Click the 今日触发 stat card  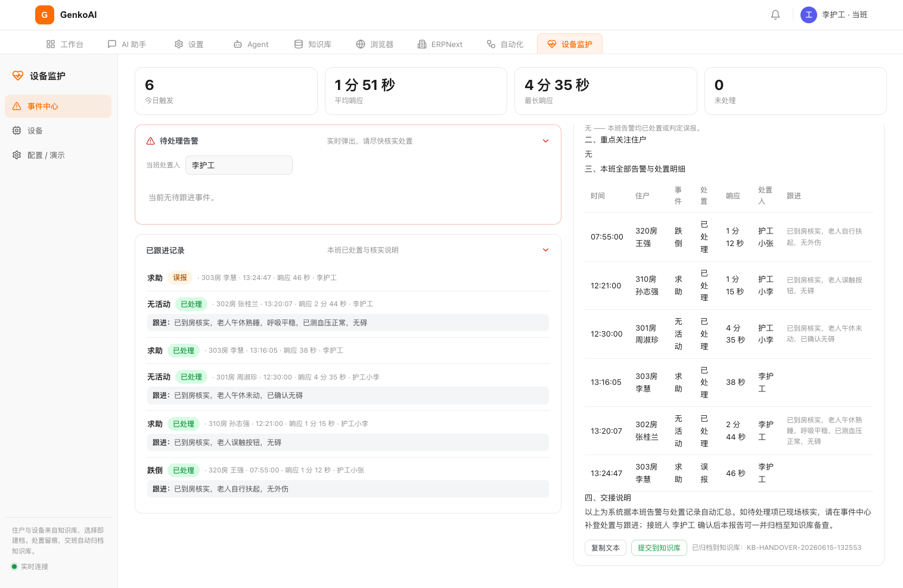226,91
